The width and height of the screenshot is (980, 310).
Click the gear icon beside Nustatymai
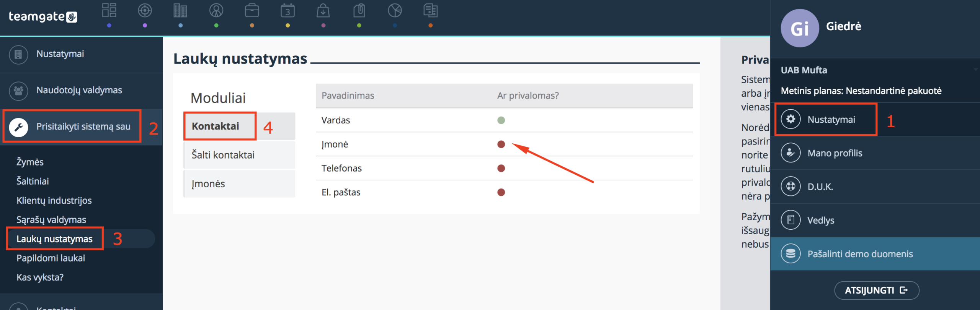pos(791,119)
